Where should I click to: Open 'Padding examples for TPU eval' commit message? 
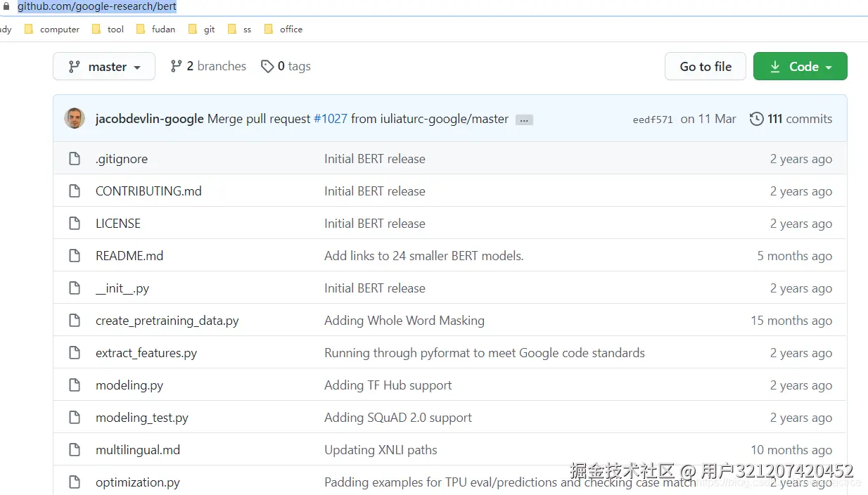(x=510, y=482)
